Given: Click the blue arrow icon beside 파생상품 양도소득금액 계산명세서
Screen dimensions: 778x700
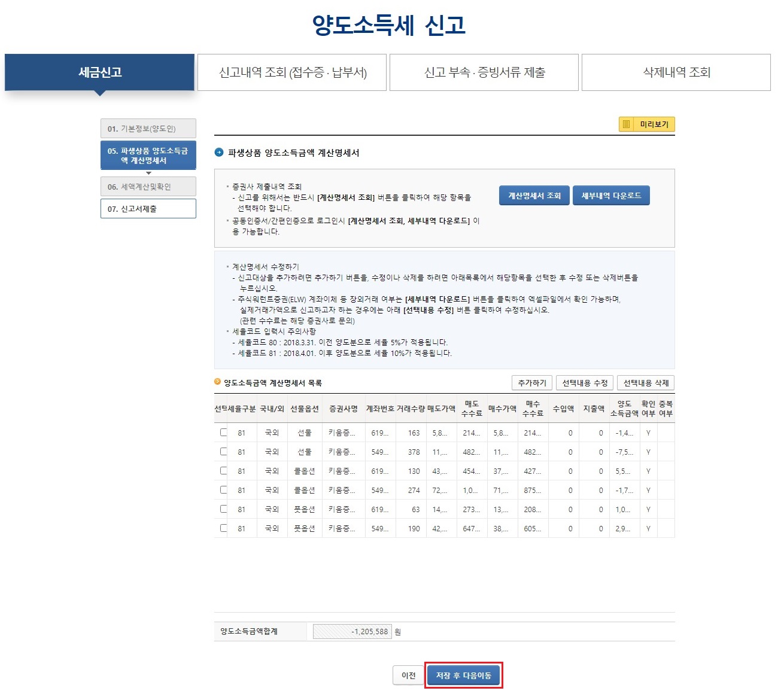Looking at the screenshot, I should pos(219,153).
